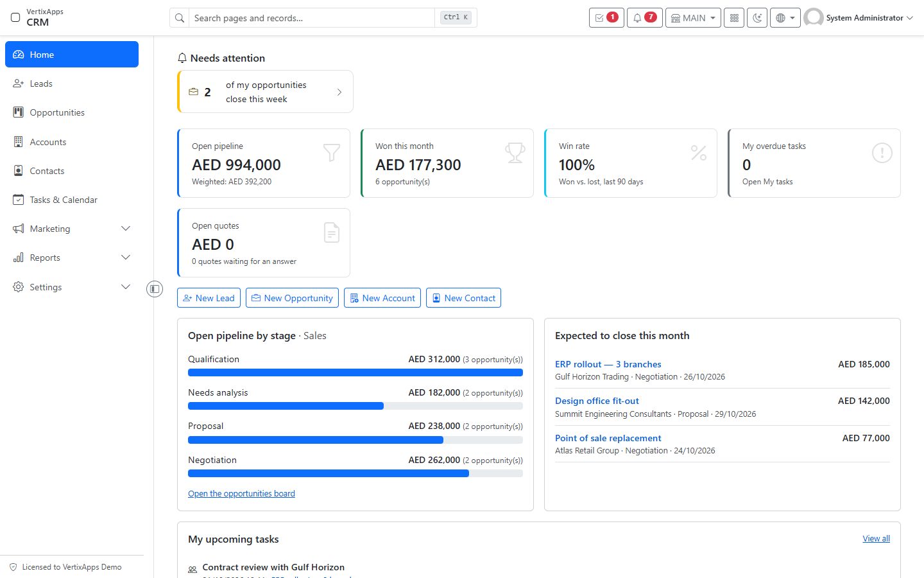
Task: Open the language globe dropdown
Action: tap(785, 18)
